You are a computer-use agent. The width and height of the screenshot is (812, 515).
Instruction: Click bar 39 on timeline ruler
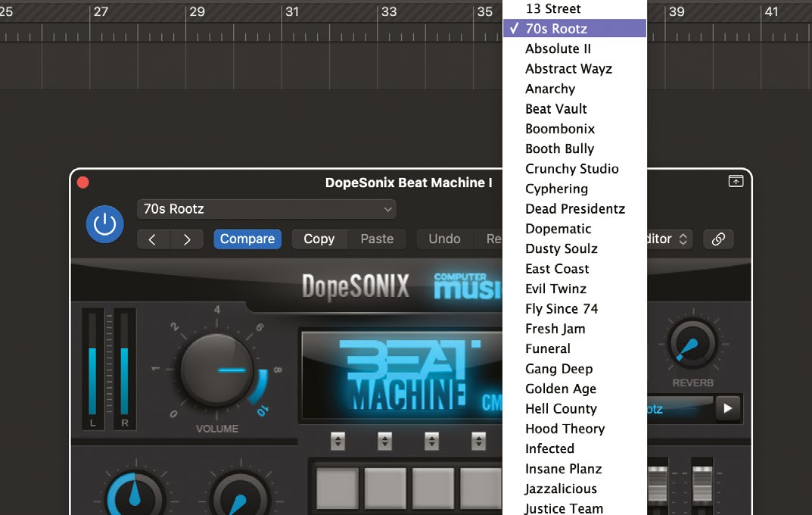pos(677,11)
